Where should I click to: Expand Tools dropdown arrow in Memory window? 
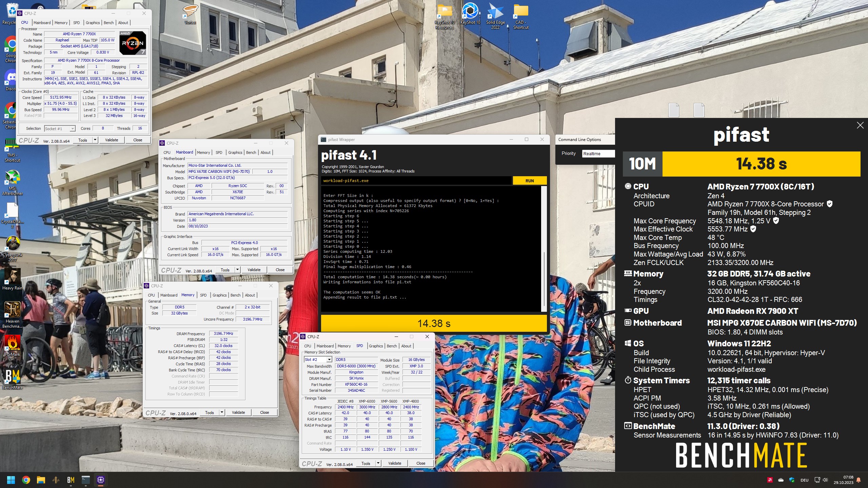[x=222, y=412]
